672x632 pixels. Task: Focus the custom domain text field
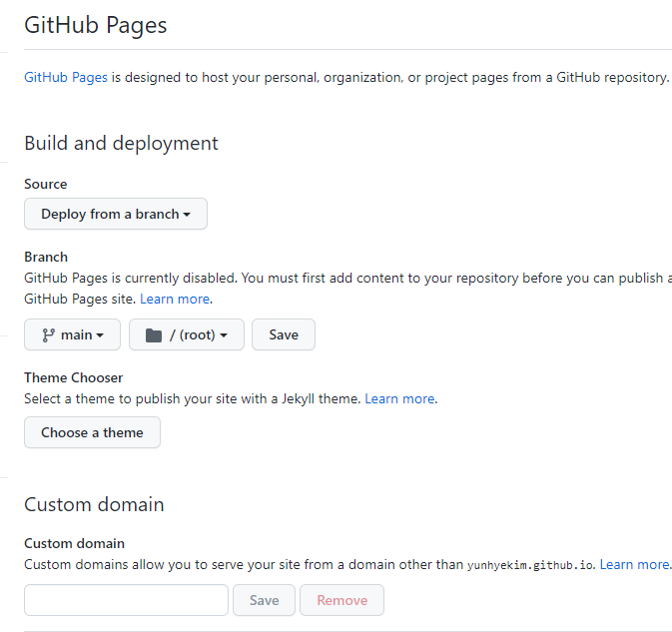pyautogui.click(x=126, y=600)
